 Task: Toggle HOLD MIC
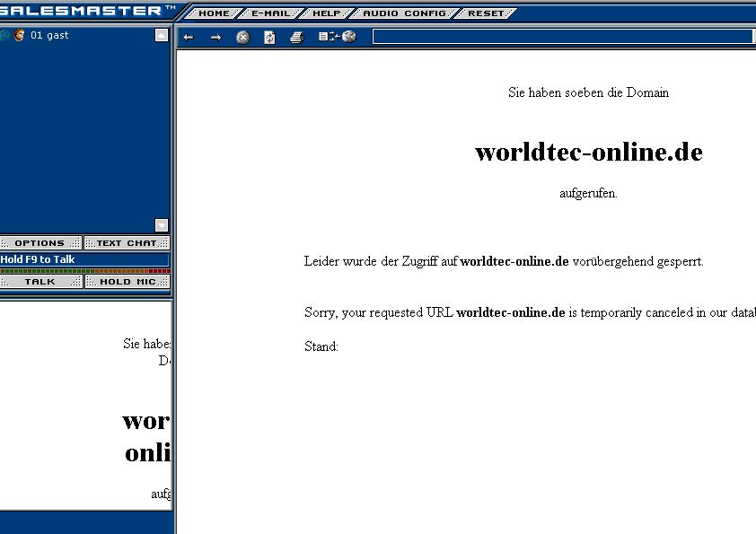[127, 282]
